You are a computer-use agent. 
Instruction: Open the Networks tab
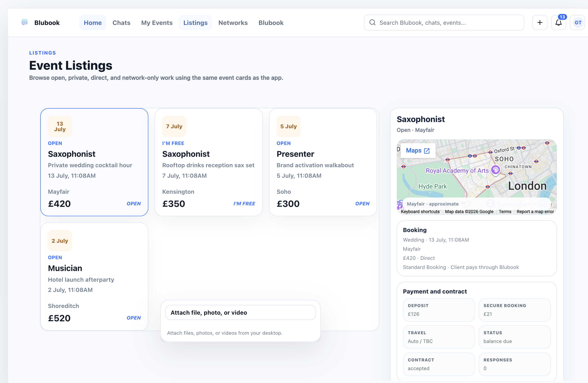pyautogui.click(x=233, y=22)
